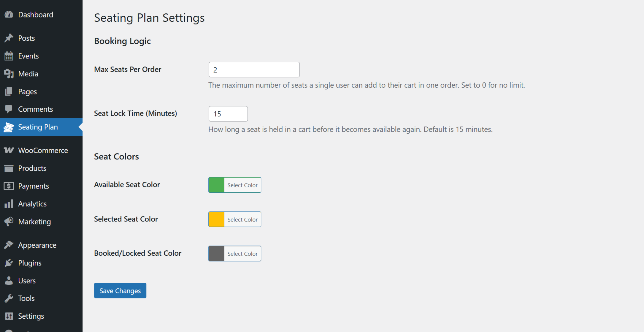This screenshot has width=644, height=332.
Task: Click the Comments speech bubble icon
Action: 9,109
